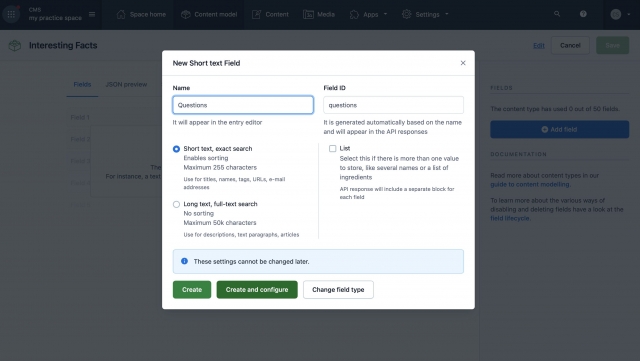Click Change field type button

tap(338, 290)
